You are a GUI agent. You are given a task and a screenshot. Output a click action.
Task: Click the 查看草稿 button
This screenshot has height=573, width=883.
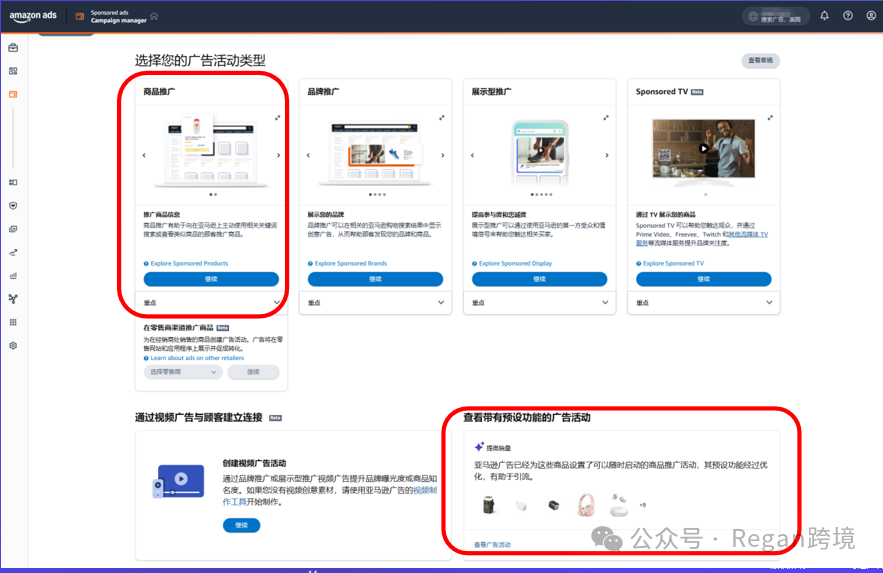pos(760,61)
